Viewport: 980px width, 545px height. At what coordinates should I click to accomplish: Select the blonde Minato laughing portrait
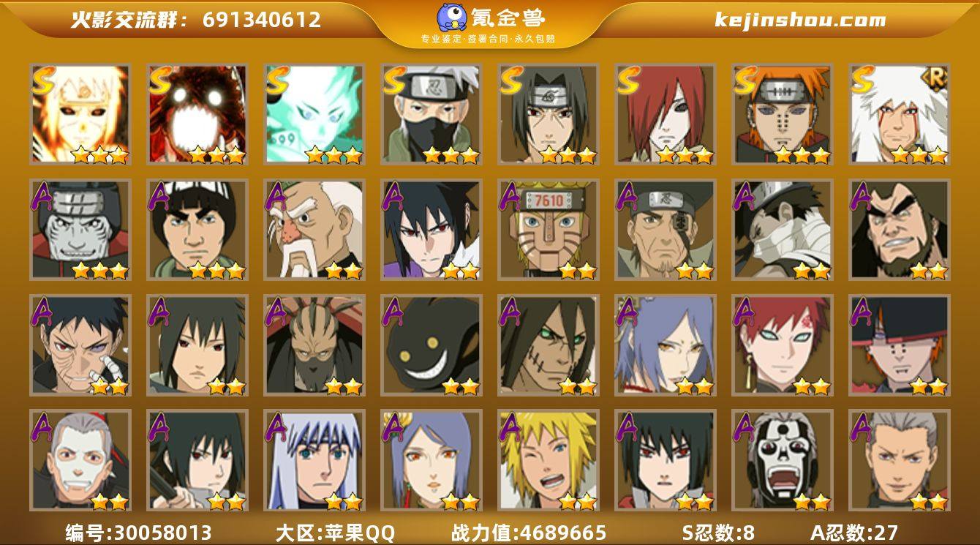coord(549,460)
